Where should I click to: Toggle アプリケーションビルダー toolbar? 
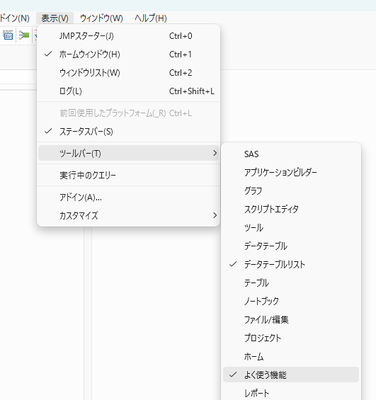click(x=291, y=172)
